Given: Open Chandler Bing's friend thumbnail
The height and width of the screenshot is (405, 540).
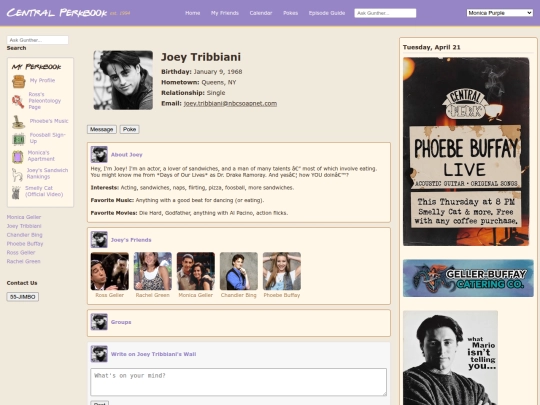Looking at the screenshot, I should click(x=239, y=271).
